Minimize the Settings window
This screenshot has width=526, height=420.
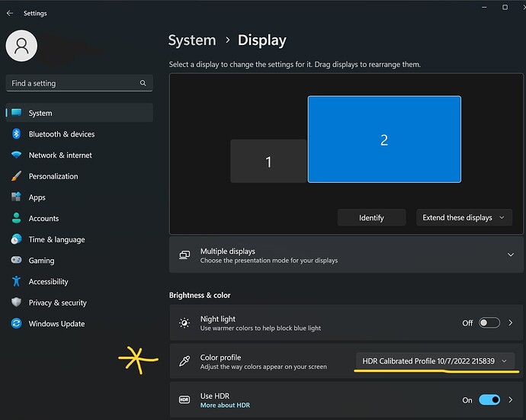(x=484, y=7)
